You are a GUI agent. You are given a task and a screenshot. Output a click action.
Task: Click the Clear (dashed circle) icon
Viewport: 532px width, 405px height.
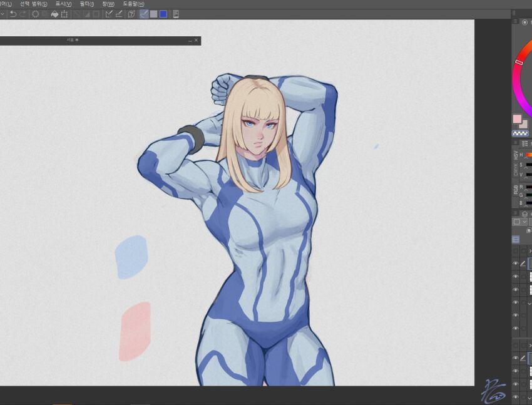(x=35, y=14)
